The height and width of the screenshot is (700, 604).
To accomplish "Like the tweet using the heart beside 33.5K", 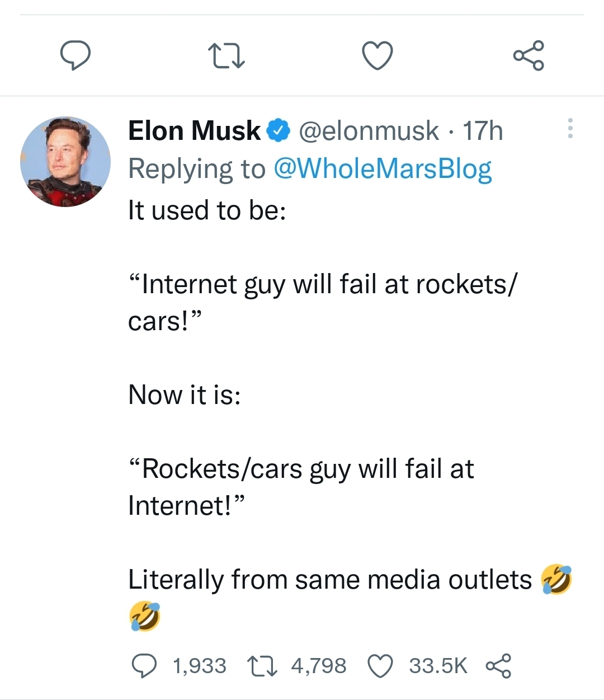I will click(380, 666).
